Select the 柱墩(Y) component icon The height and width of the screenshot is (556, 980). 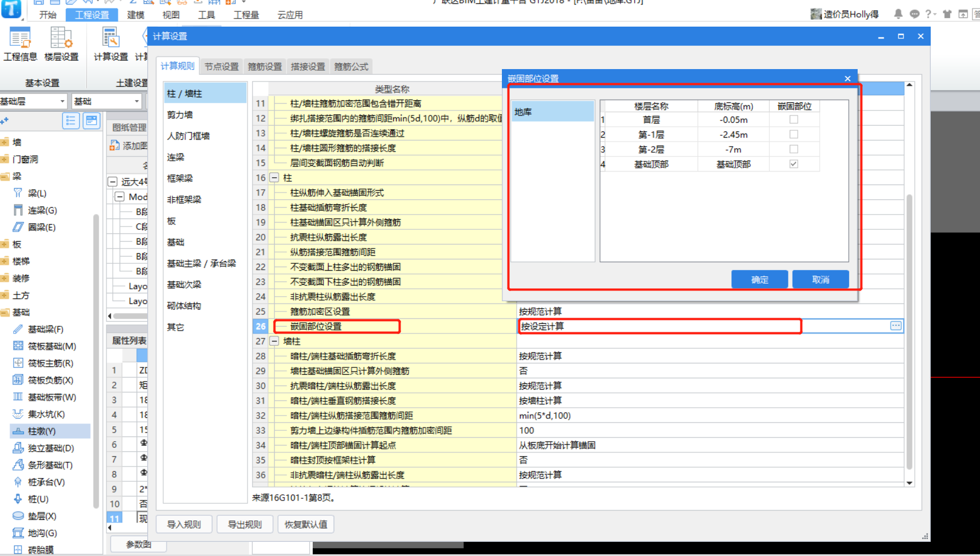coord(18,431)
